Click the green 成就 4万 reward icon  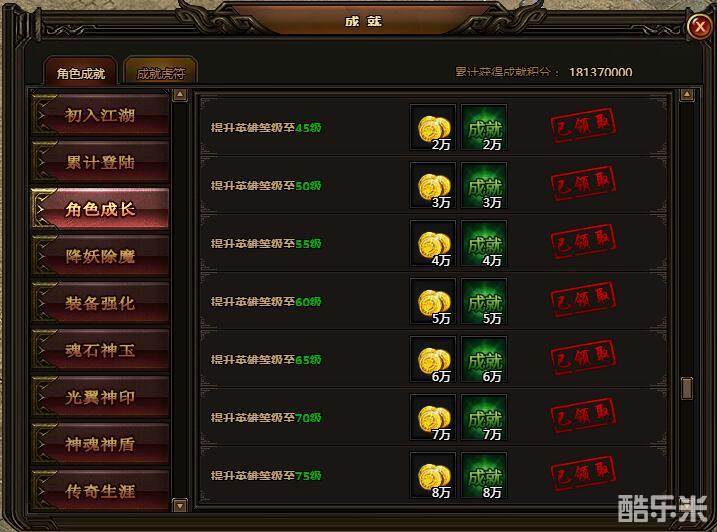[x=484, y=243]
